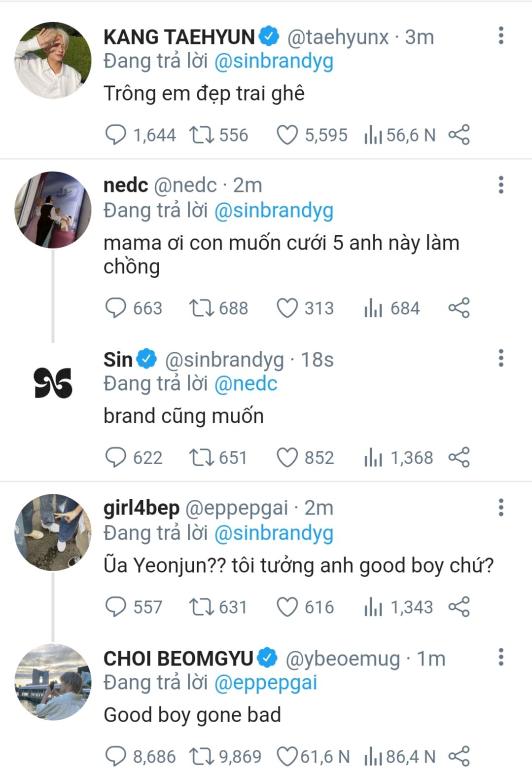Like CHOI BEOMGYU's 'Good boy gone bad' tweet
The image size is (532, 775).
click(x=287, y=756)
